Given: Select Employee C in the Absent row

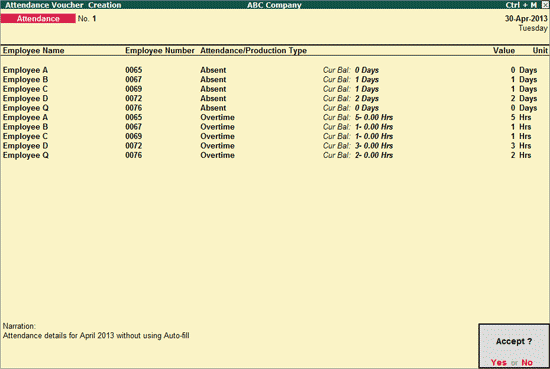Looking at the screenshot, I should point(25,89).
